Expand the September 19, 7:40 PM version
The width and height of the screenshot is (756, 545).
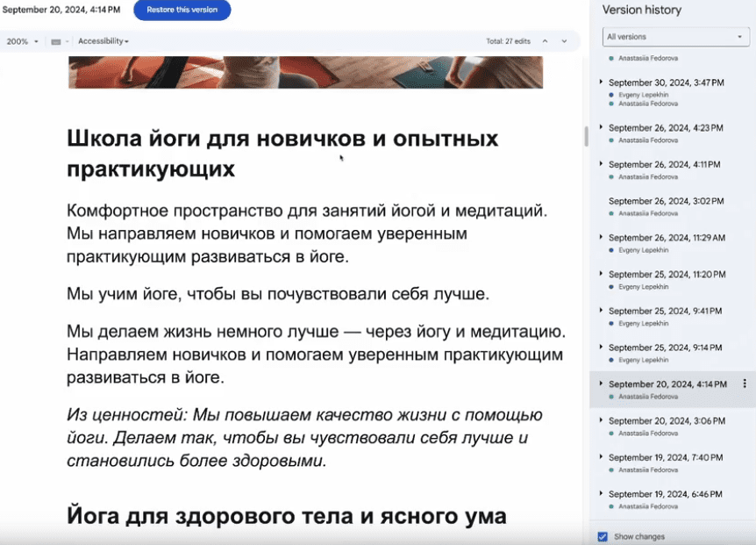coord(601,457)
